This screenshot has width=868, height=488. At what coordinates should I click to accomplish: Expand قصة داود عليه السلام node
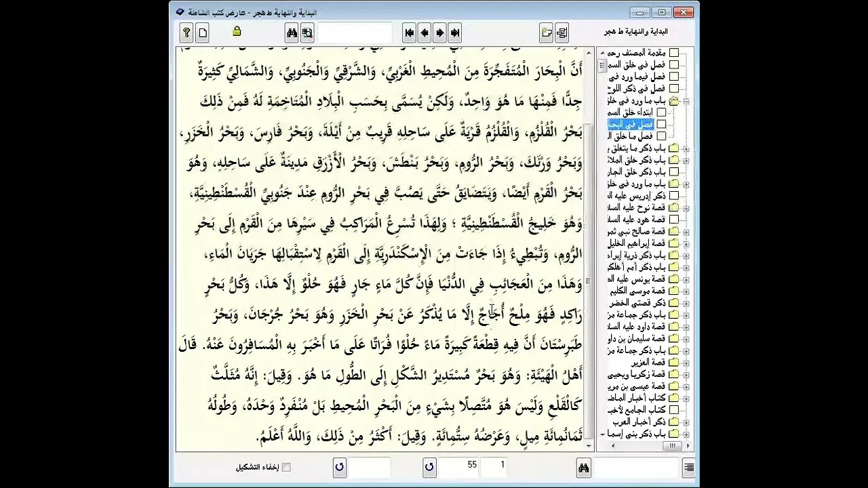(x=686, y=326)
